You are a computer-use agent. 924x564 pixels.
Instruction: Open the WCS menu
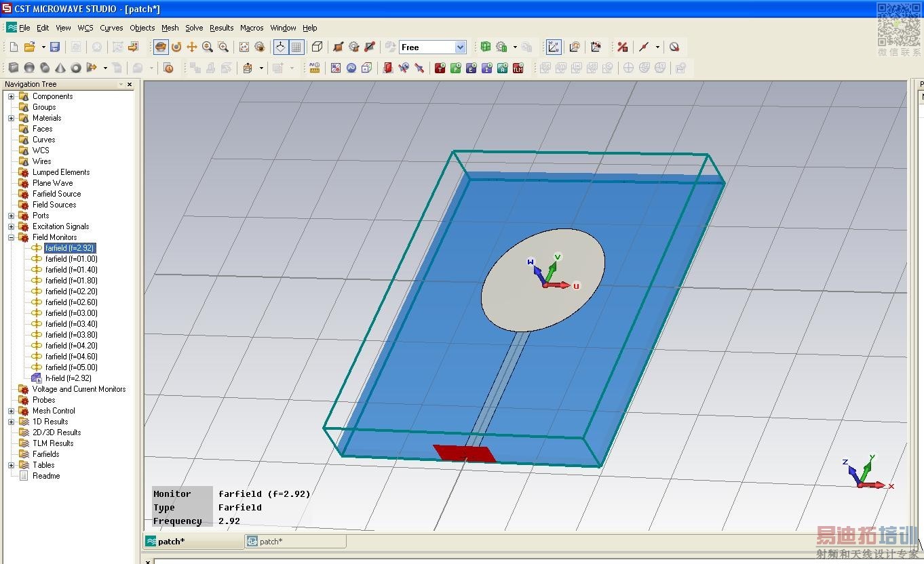85,28
